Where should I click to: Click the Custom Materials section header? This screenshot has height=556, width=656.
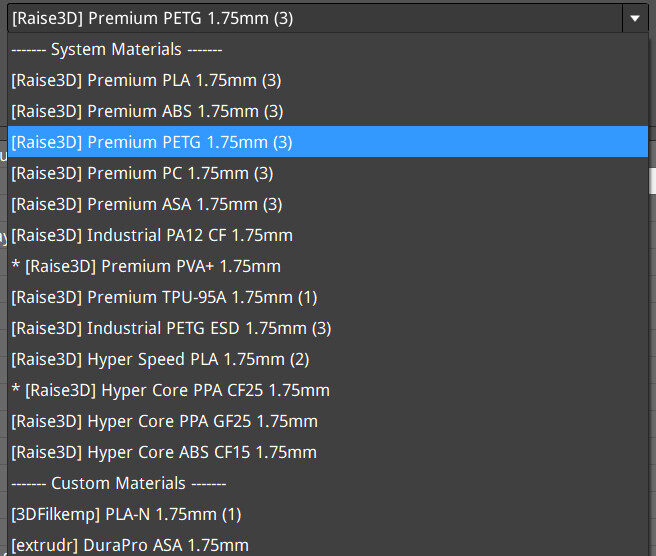tap(118, 483)
